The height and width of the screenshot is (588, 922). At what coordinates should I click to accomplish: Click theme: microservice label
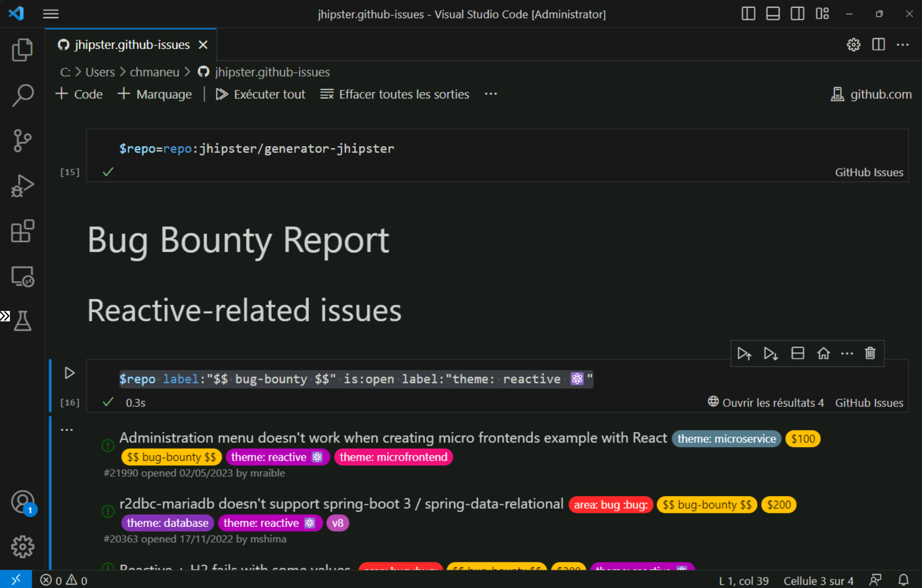click(x=726, y=439)
